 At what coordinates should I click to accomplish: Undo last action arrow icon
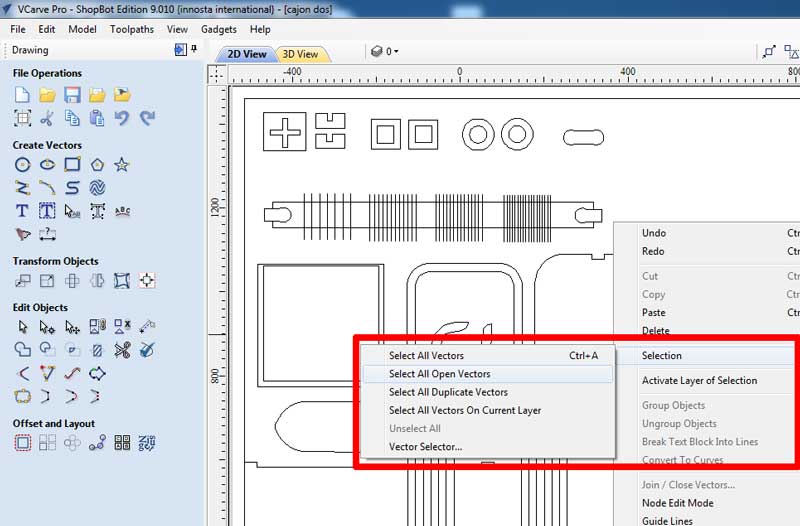click(x=121, y=118)
